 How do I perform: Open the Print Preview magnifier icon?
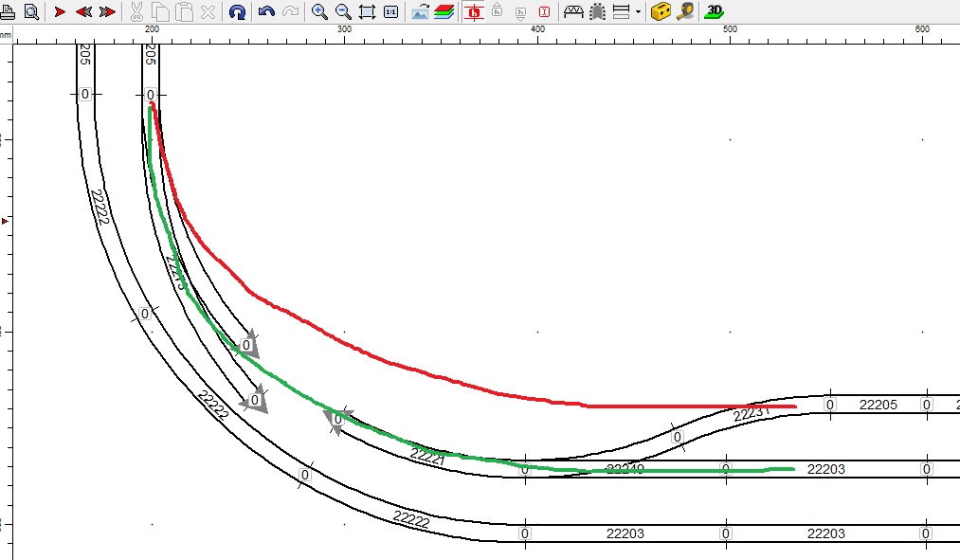(x=31, y=11)
